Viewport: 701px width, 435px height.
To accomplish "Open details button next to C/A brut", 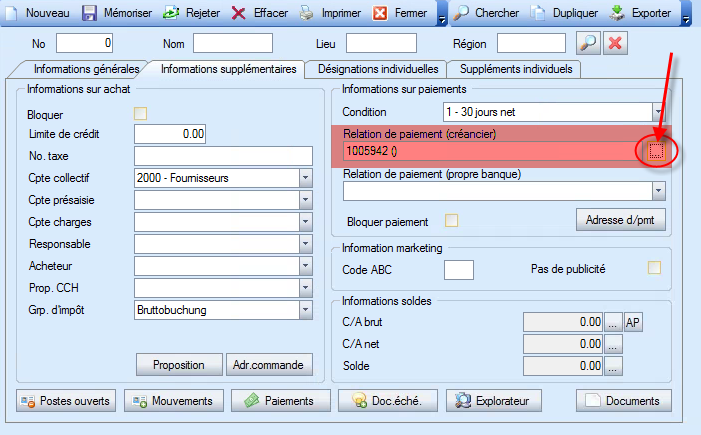I will click(613, 322).
